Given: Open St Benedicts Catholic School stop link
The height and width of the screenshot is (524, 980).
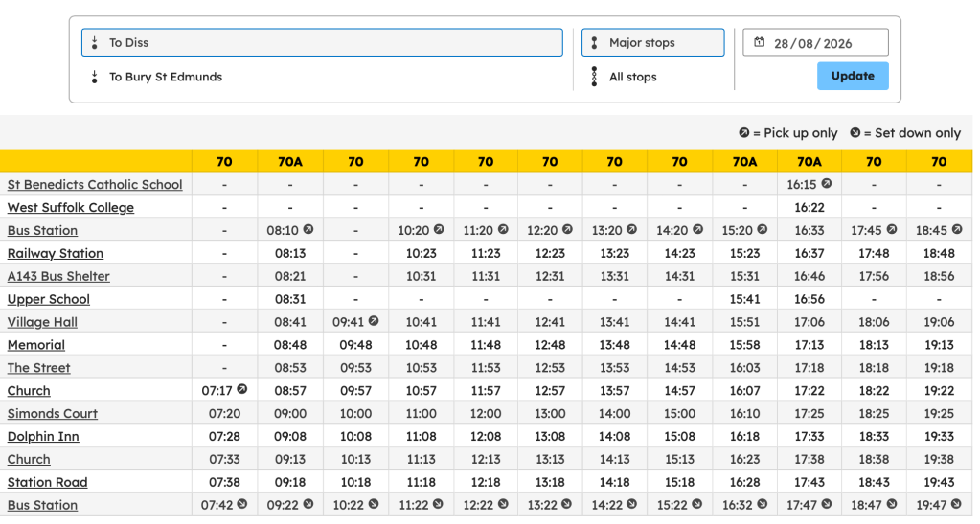Looking at the screenshot, I should tap(95, 185).
